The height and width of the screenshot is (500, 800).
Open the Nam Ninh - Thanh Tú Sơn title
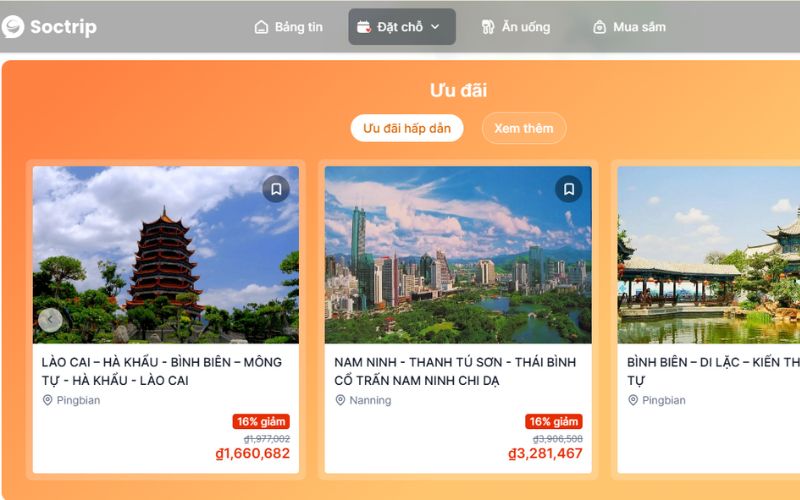455,371
